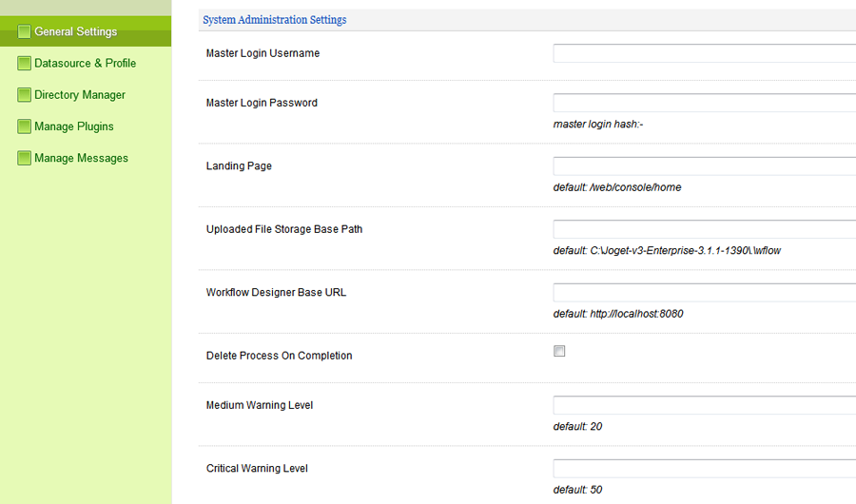856x504 pixels.
Task: Click the Manage Messages sidebar icon
Action: pyautogui.click(x=25, y=159)
